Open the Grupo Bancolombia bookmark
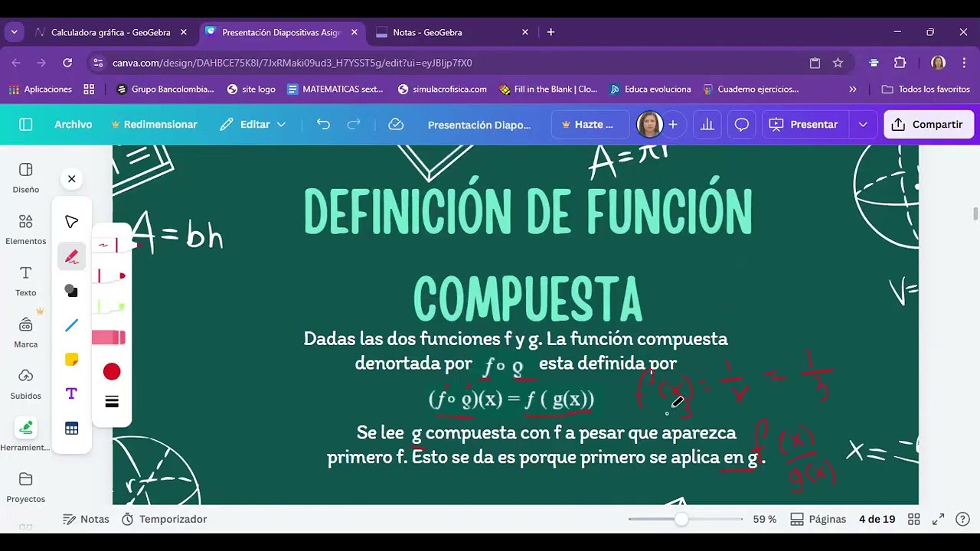980x551 pixels. tap(165, 89)
